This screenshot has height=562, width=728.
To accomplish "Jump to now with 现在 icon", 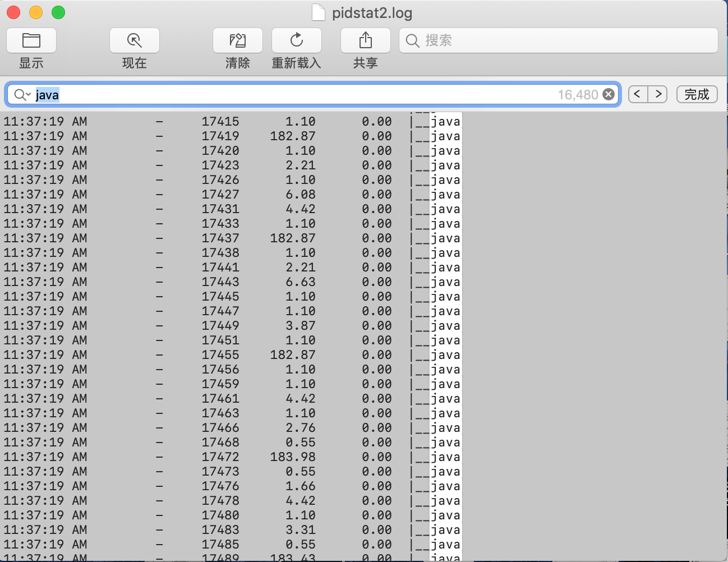I will pos(135,40).
